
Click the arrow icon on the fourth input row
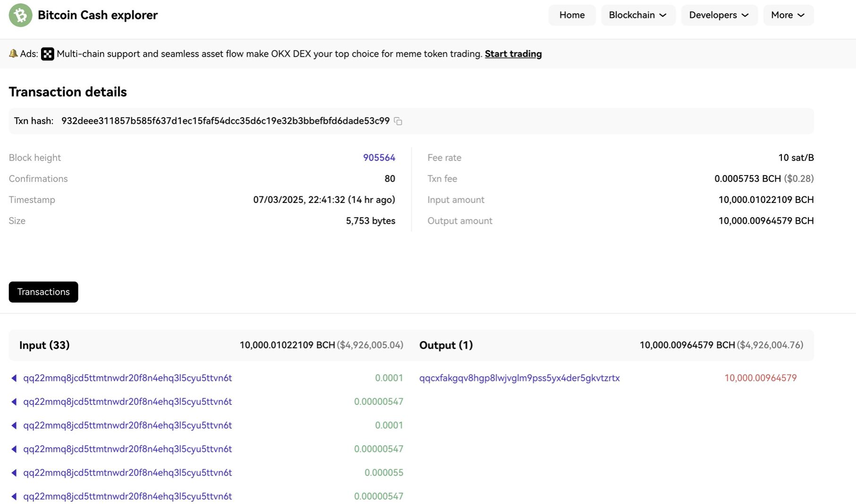tap(14, 449)
